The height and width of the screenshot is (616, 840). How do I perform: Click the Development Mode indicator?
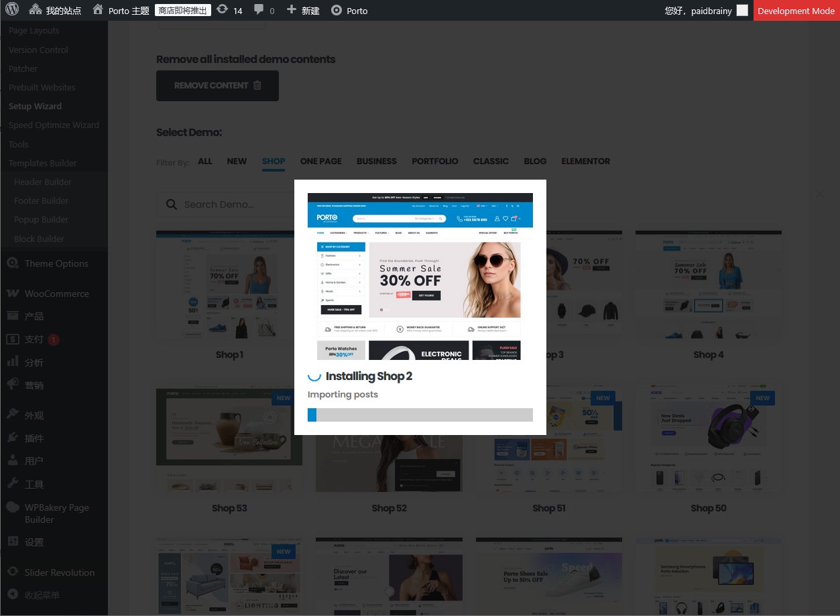click(796, 11)
